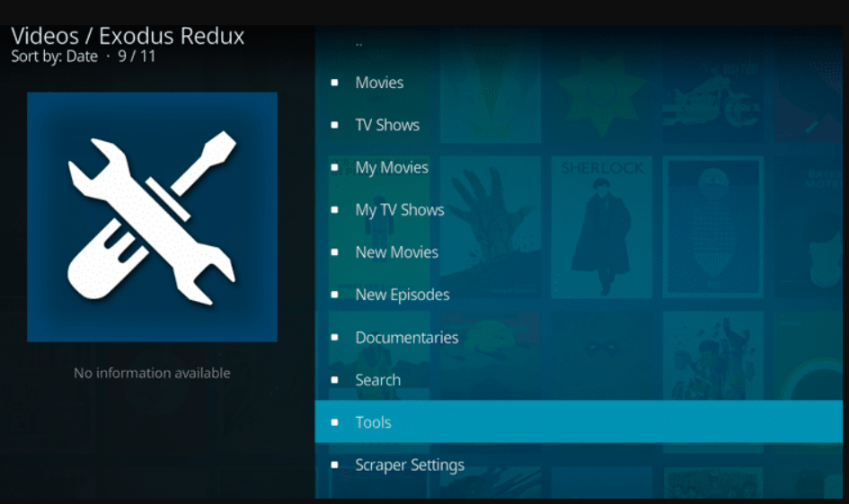Image resolution: width=849 pixels, height=504 pixels.
Task: Click the bullet icon beside Scraper Settings
Action: click(x=334, y=464)
